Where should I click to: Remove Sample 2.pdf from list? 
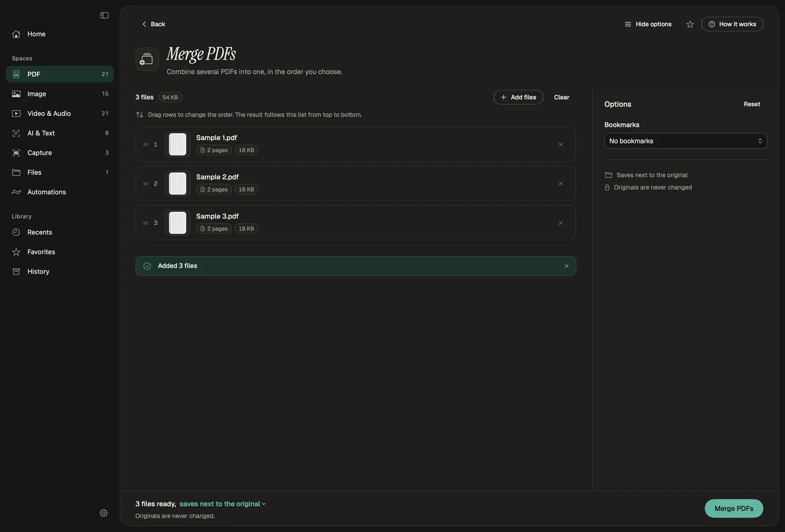560,184
